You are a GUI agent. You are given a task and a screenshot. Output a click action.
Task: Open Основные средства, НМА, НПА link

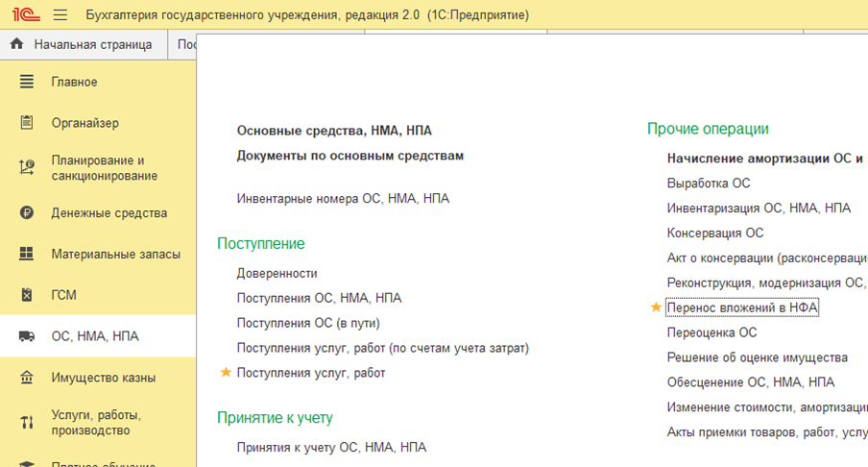334,131
